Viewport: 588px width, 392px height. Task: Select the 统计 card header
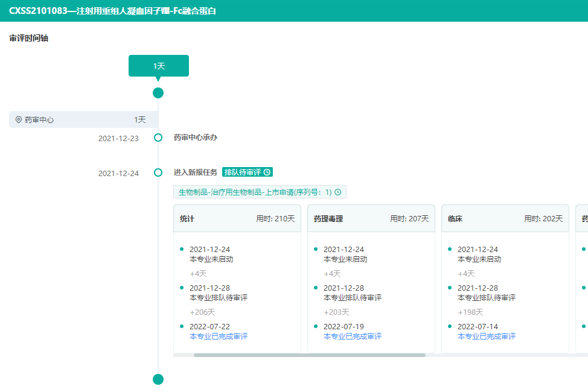237,219
